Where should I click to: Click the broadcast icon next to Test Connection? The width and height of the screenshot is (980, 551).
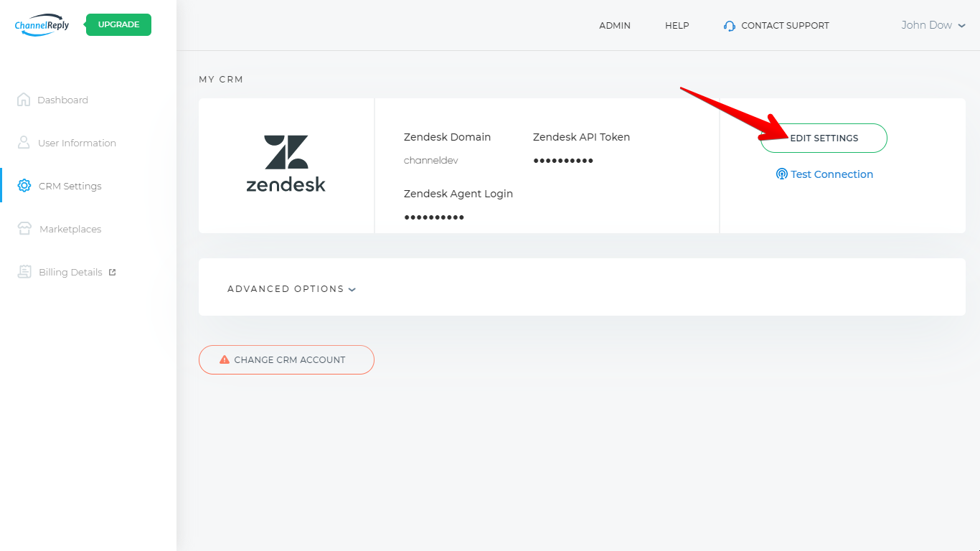tap(782, 174)
